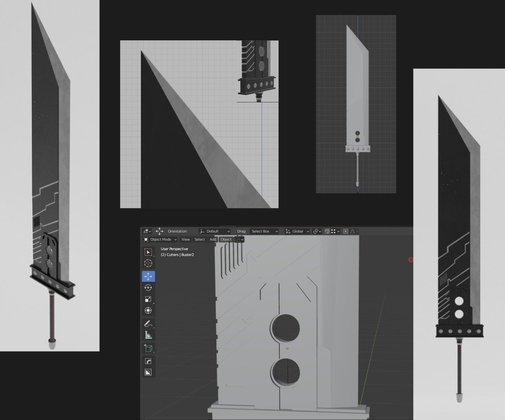505x420 pixels.
Task: Open the dropdown right of the Object menu
Action: tap(239, 239)
